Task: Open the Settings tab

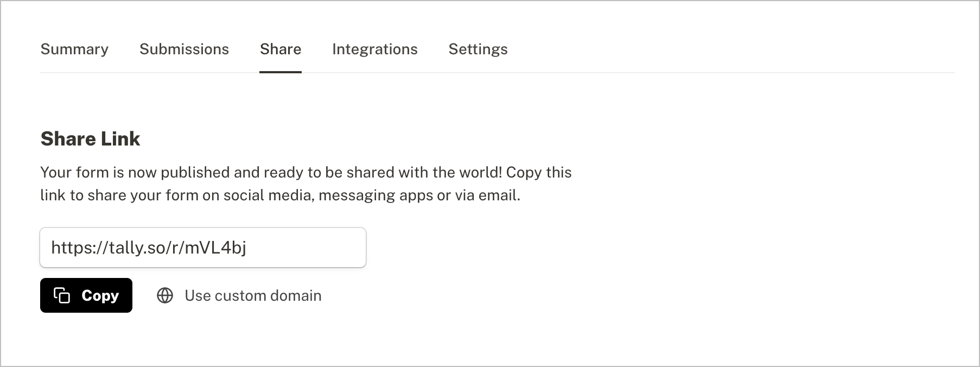Action: click(x=478, y=49)
